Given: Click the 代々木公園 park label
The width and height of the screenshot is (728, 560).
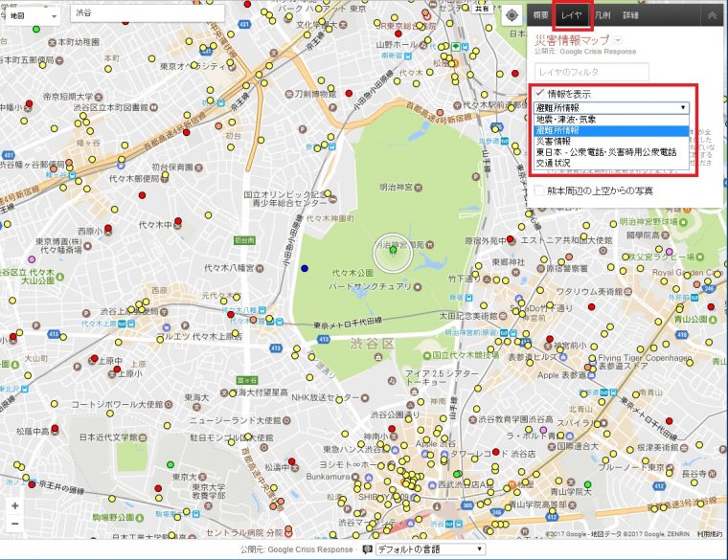Looking at the screenshot, I should pyautogui.click(x=353, y=273).
